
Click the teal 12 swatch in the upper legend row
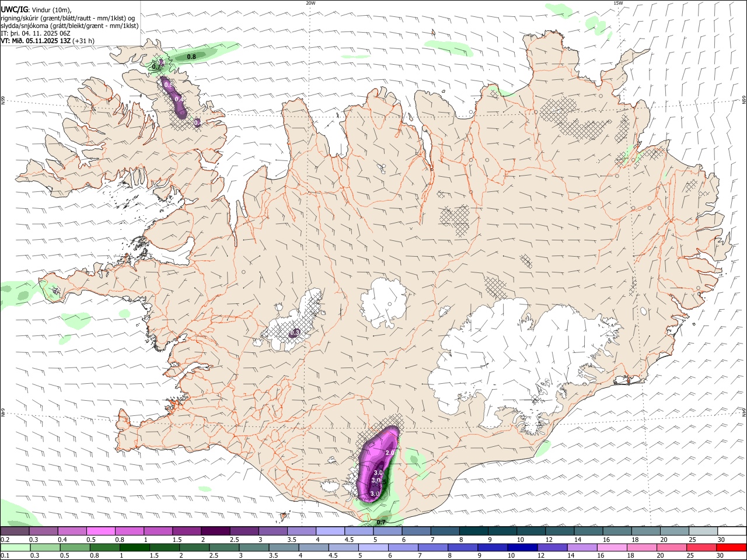[x=560, y=531]
